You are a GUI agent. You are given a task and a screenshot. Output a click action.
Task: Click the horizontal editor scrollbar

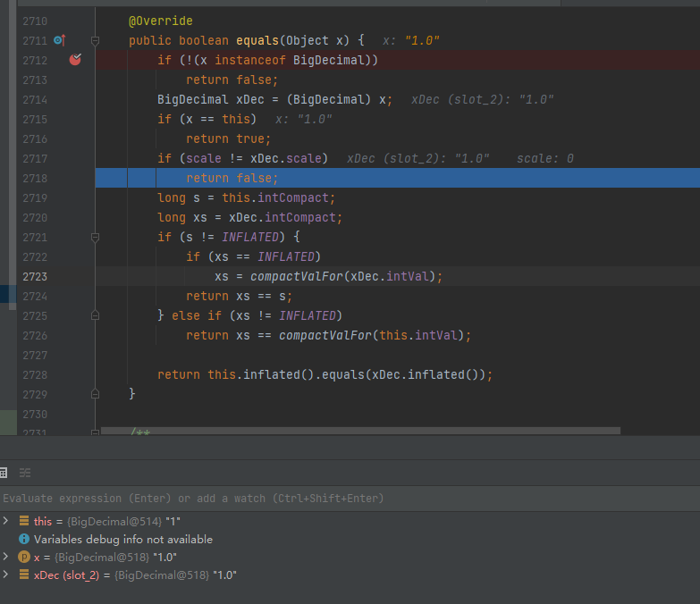[360, 431]
